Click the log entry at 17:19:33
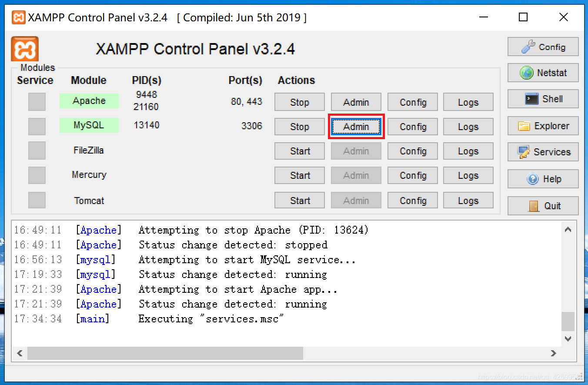The image size is (588, 385). [170, 275]
